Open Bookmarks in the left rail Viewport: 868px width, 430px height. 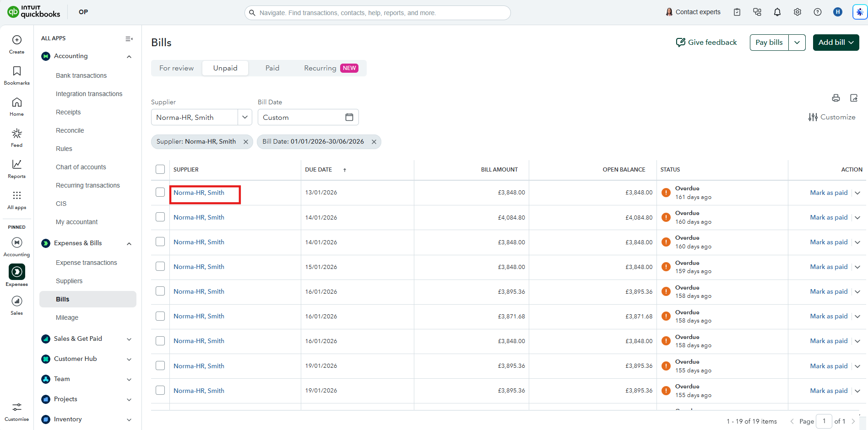(x=17, y=71)
